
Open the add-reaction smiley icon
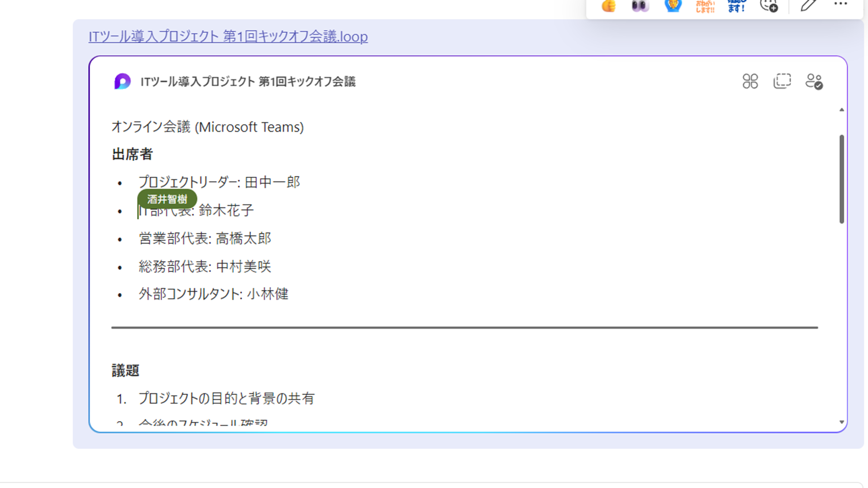[768, 6]
